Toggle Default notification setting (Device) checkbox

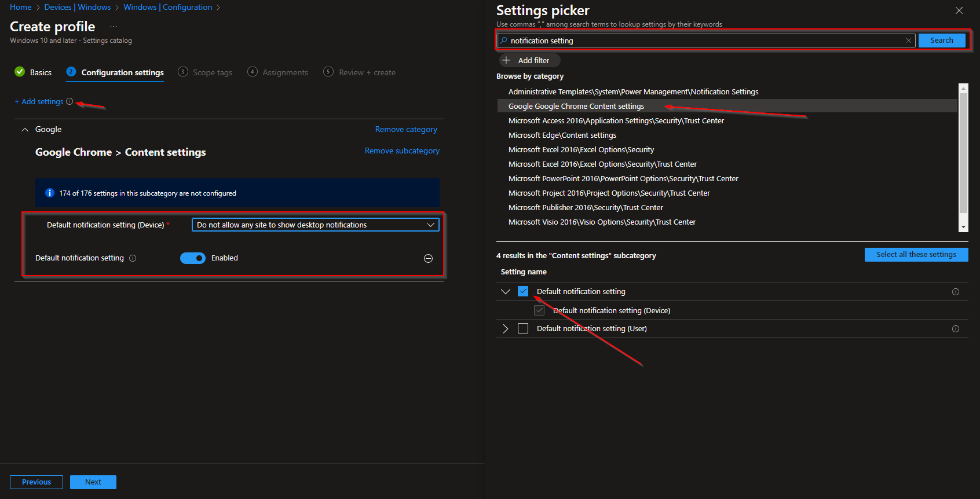(x=539, y=310)
